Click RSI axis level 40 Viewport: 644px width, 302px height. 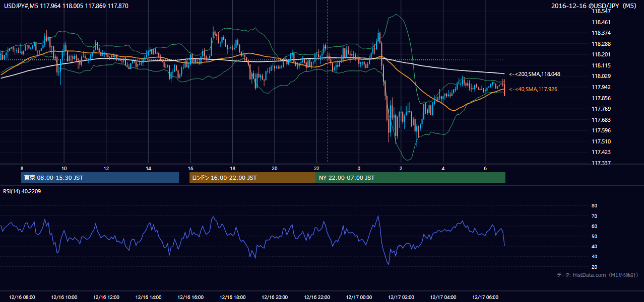pos(594,246)
